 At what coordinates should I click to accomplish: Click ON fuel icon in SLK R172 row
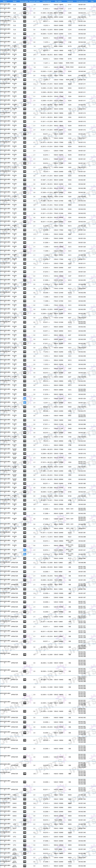25,558
